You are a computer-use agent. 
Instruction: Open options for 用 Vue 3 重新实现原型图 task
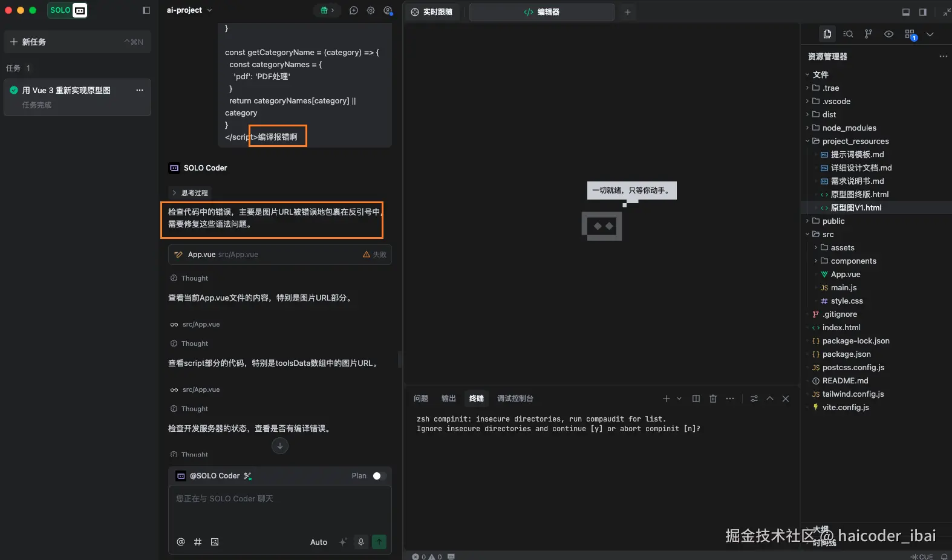[x=140, y=90]
